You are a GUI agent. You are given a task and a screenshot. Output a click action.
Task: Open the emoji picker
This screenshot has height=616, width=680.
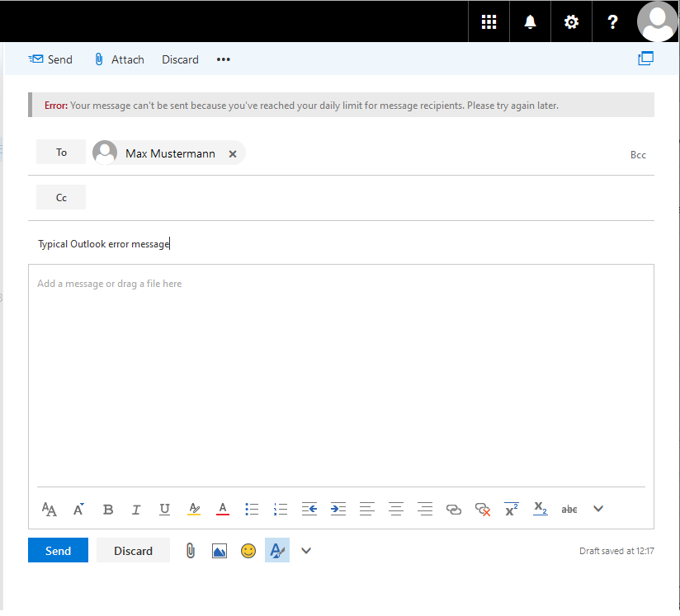pos(248,550)
